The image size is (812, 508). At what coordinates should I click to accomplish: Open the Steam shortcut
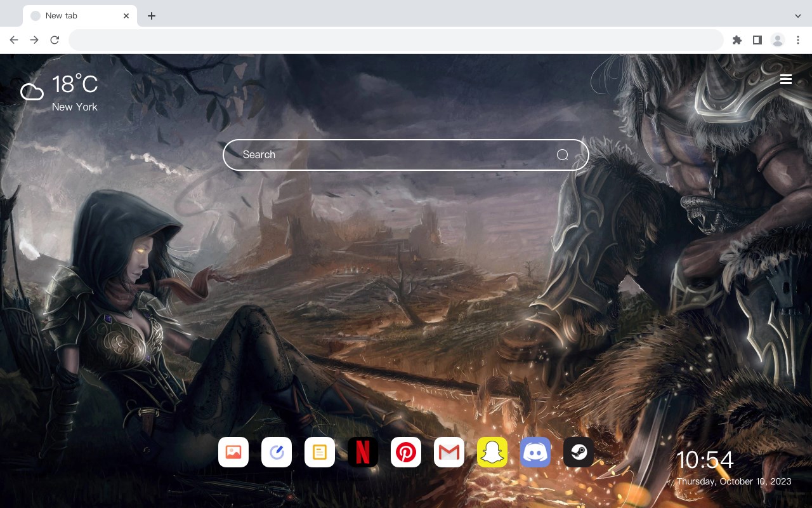(x=579, y=452)
